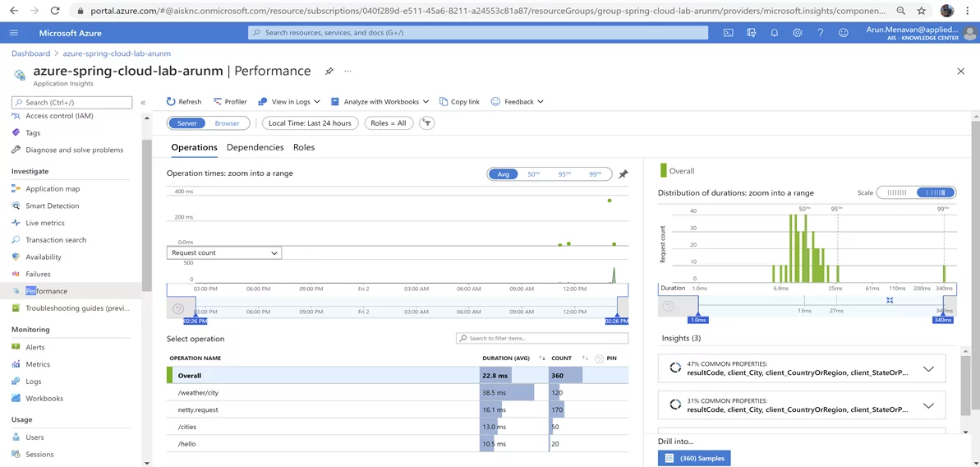This screenshot has width=980, height=467.
Task: Open Failures in sidebar
Action: point(38,274)
